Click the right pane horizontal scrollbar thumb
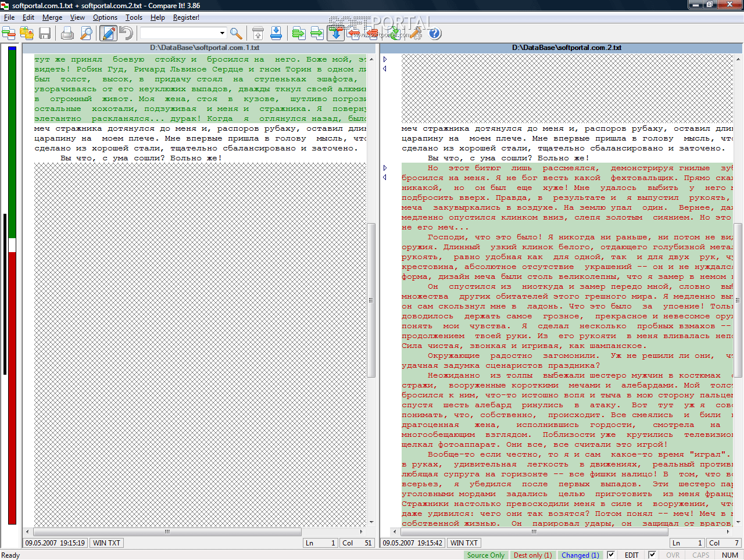 (x=534, y=532)
